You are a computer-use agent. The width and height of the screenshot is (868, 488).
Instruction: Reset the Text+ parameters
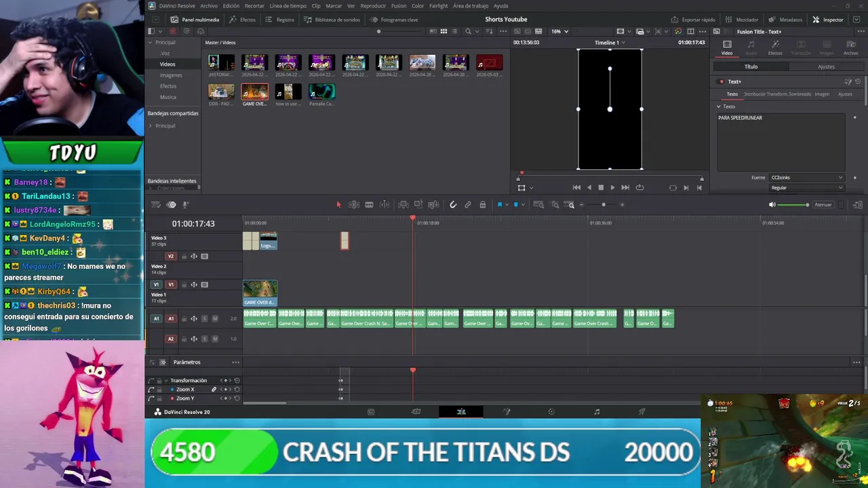click(858, 82)
